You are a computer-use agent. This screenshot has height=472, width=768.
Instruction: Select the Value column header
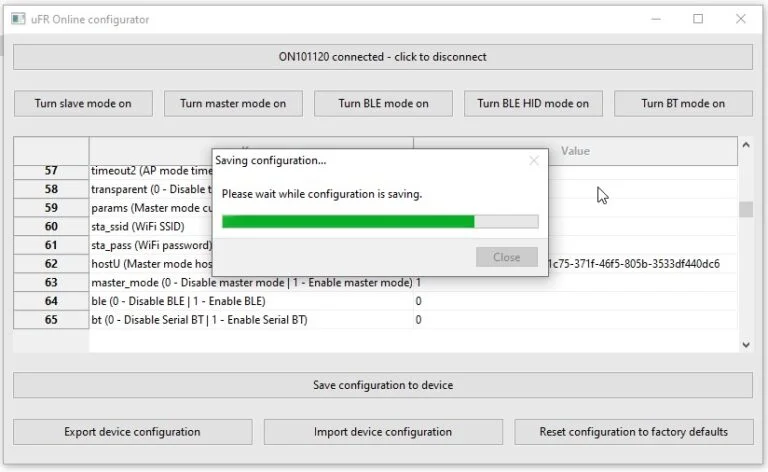(575, 151)
